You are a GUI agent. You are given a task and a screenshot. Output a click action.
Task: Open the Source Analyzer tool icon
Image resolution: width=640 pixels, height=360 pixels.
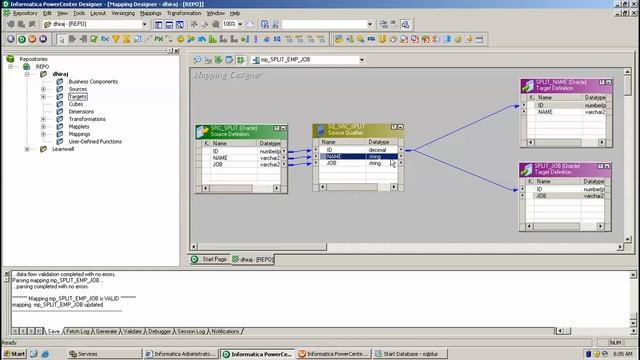click(x=198, y=60)
